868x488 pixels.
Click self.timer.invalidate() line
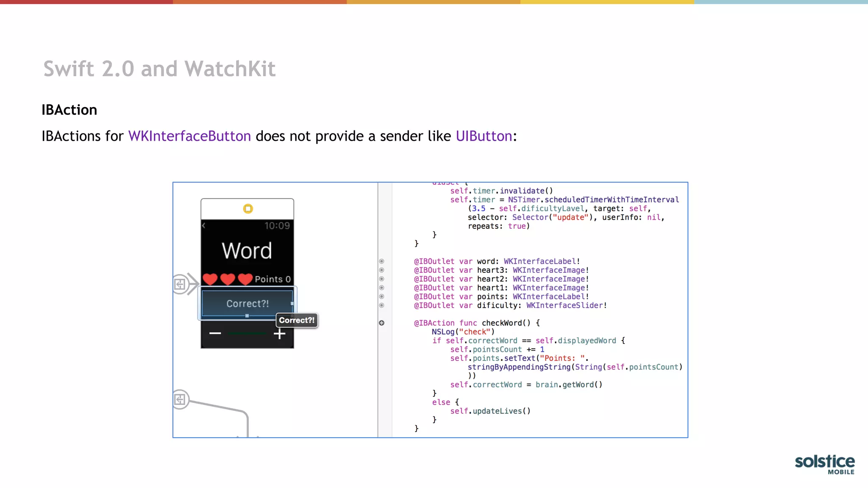click(x=501, y=191)
